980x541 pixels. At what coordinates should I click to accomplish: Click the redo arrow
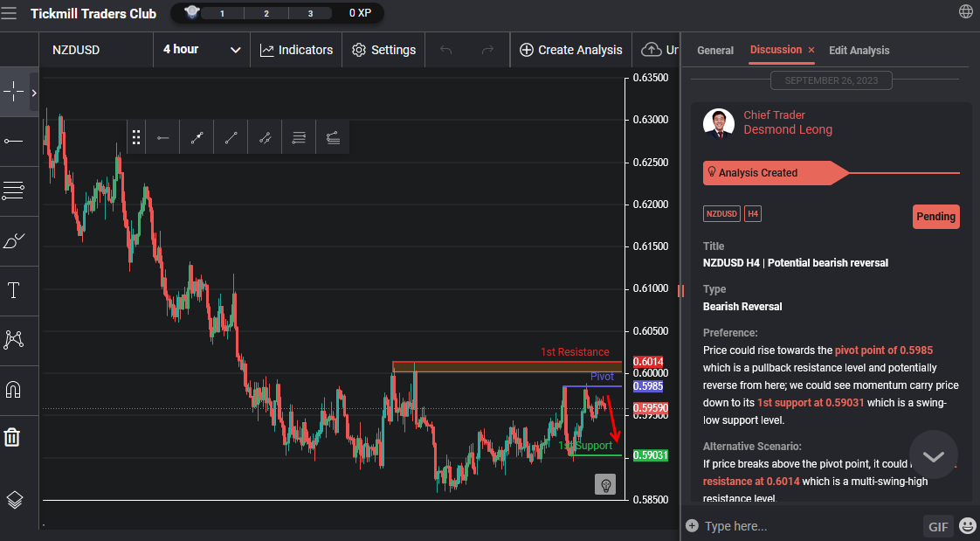click(488, 50)
